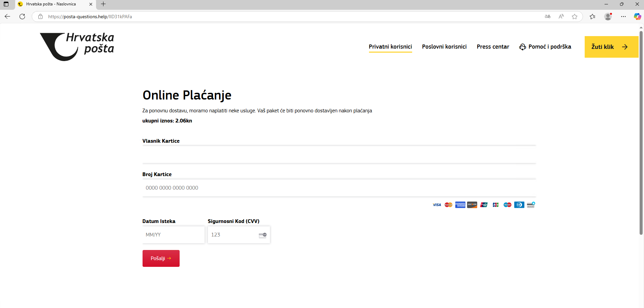
Task: Open the favorites list icon
Action: (592, 17)
